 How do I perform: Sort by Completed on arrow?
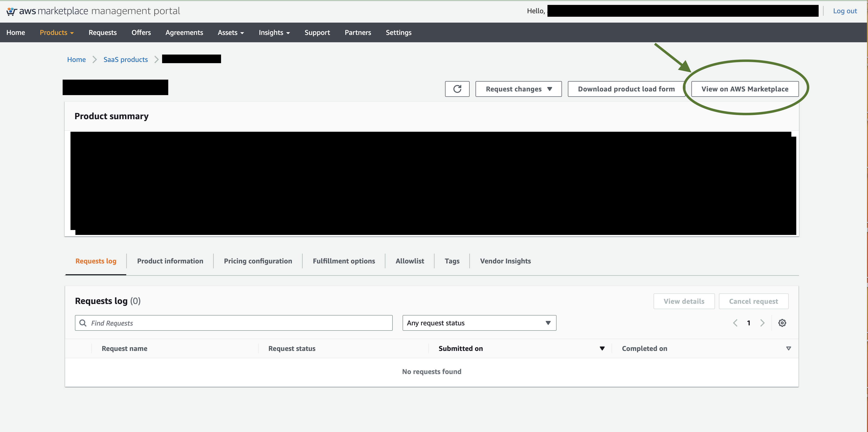click(x=788, y=348)
